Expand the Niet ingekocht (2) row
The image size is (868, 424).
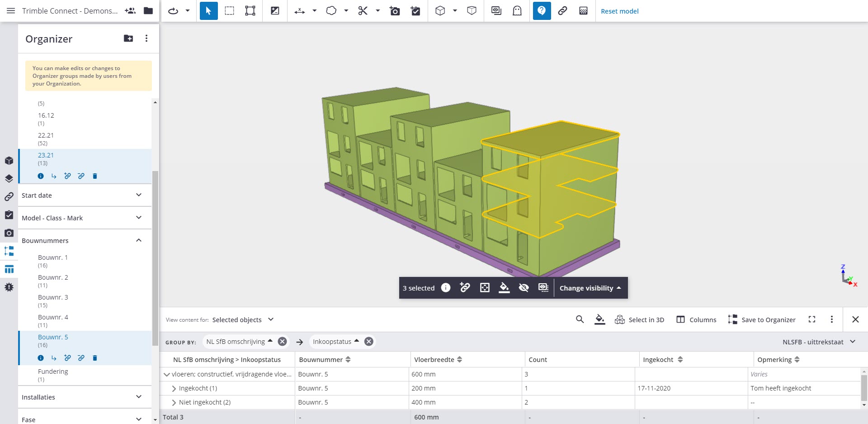point(174,402)
